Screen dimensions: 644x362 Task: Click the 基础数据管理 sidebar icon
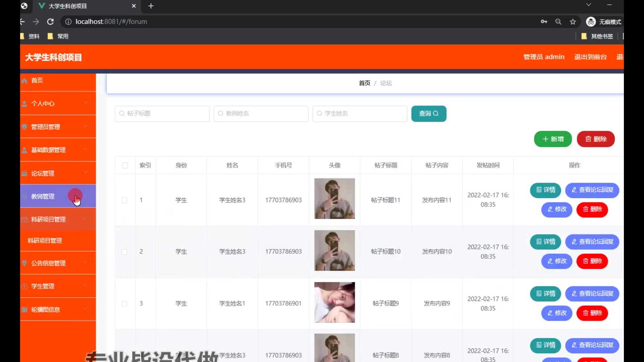click(24, 150)
